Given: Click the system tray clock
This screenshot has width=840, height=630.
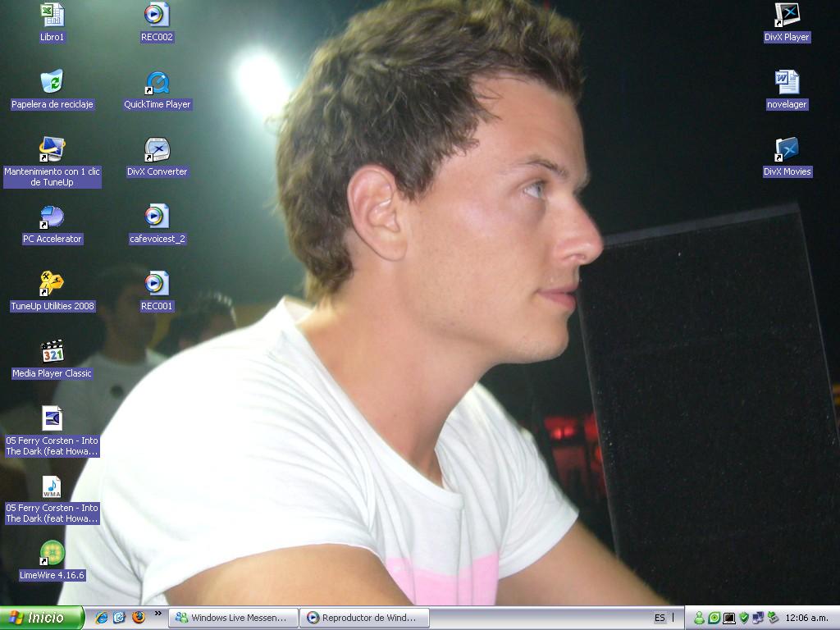Looking at the screenshot, I should coord(806,618).
